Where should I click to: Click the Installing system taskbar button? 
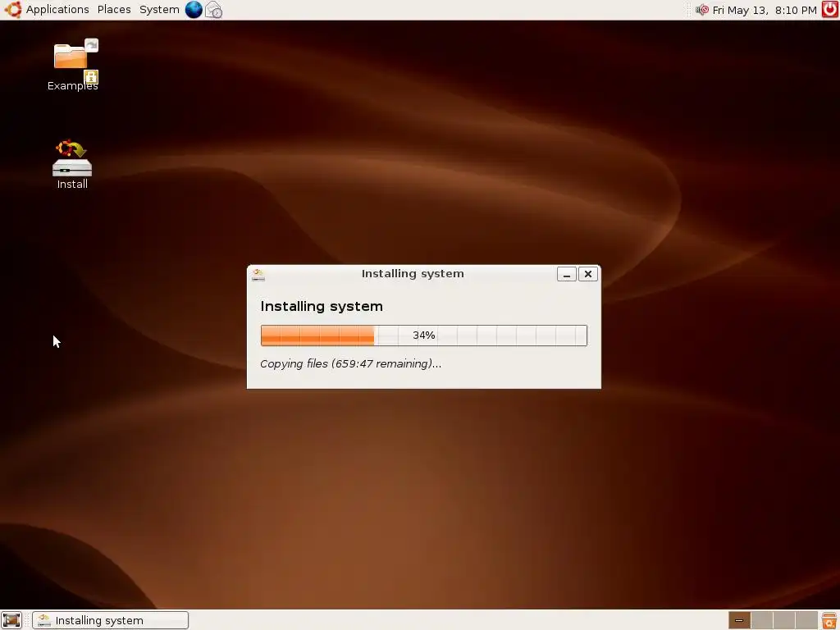111,620
